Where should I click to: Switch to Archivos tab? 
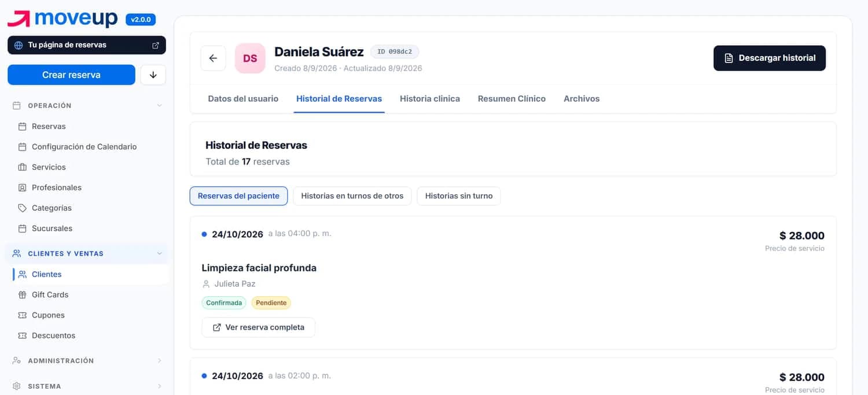click(582, 99)
